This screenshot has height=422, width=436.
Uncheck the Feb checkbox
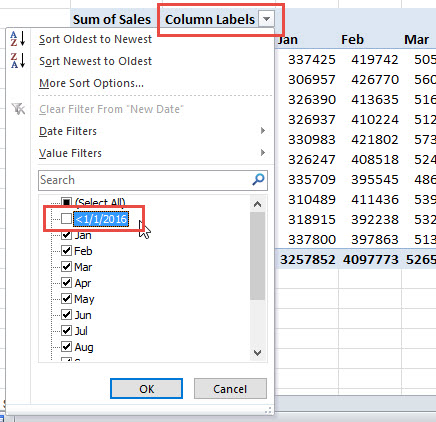coord(66,250)
